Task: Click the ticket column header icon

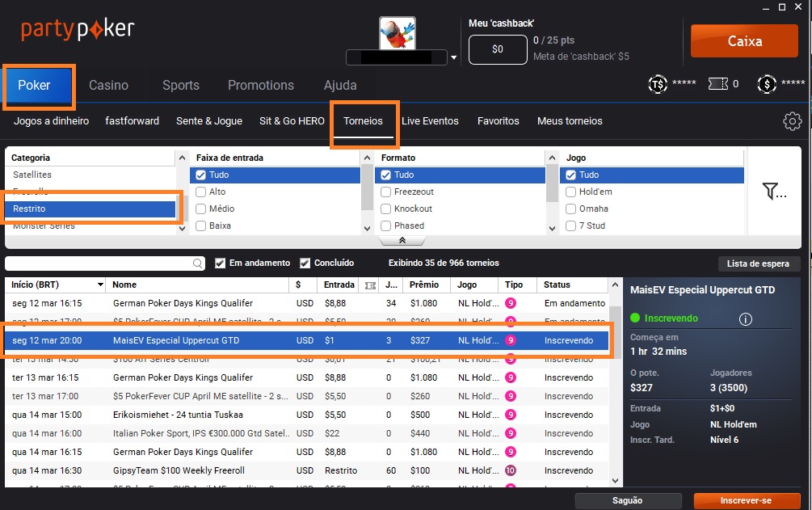Action: click(x=370, y=285)
